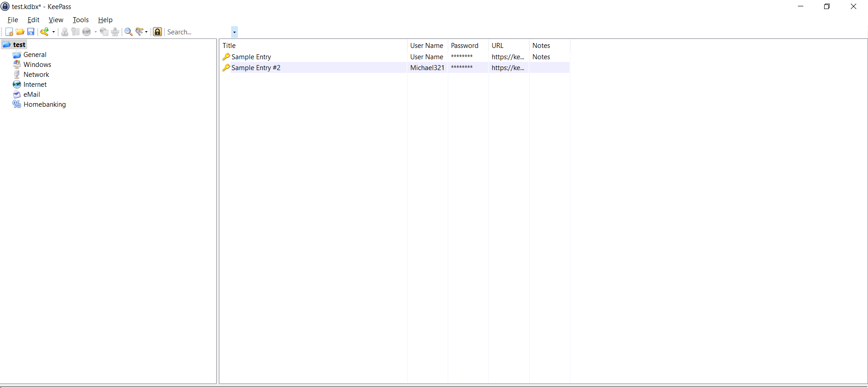Create a new database with the New toolbar icon
This screenshot has height=388, width=868.
click(x=9, y=32)
